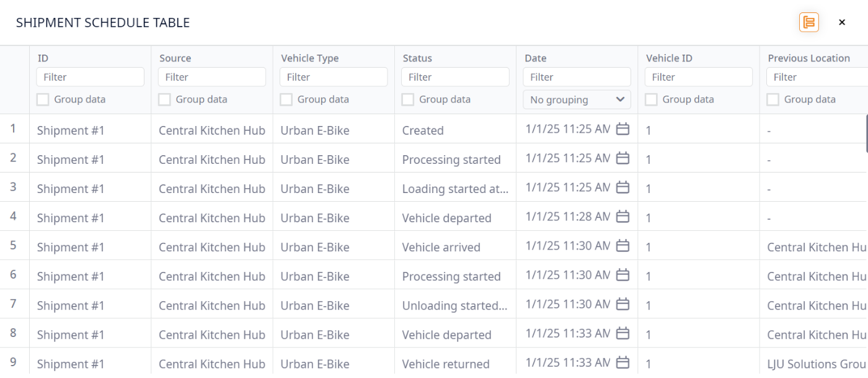This screenshot has height=378, width=868.
Task: Enable Group data for ID column
Action: coord(43,99)
